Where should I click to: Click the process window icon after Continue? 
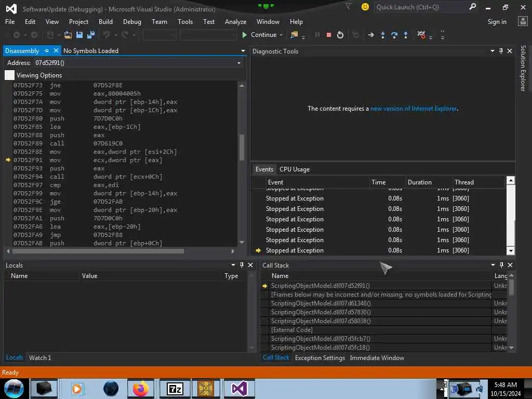click(294, 35)
